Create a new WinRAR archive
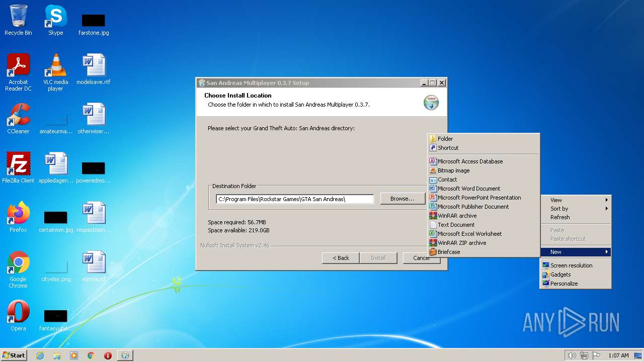644x362 pixels. pyautogui.click(x=484, y=216)
